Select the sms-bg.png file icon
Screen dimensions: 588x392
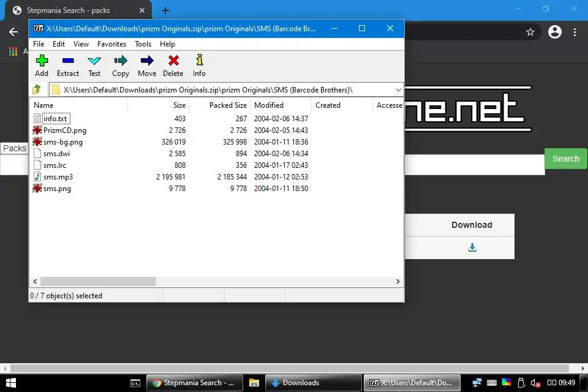[37, 142]
